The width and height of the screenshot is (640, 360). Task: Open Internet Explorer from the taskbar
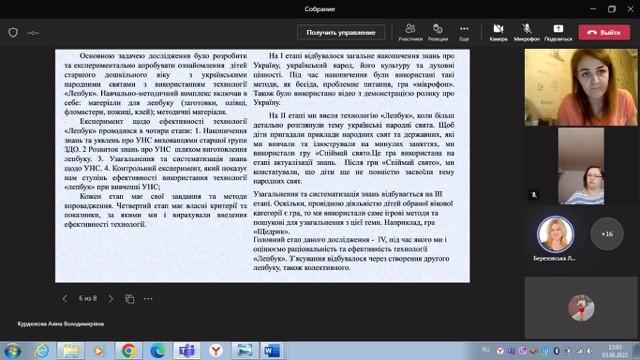(x=42, y=351)
